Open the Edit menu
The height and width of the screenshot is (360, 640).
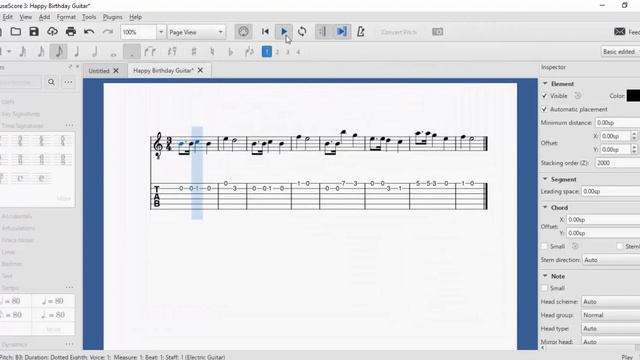(x=7, y=17)
